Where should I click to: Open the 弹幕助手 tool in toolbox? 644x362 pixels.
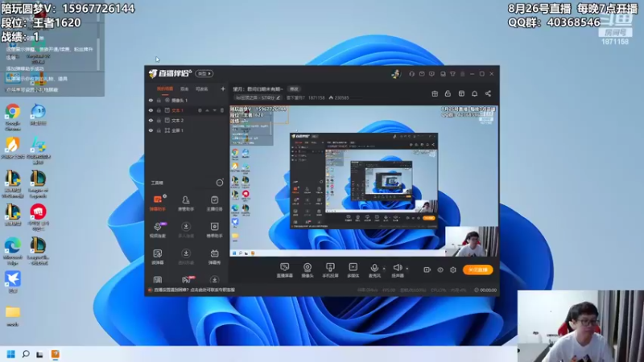coord(157,204)
